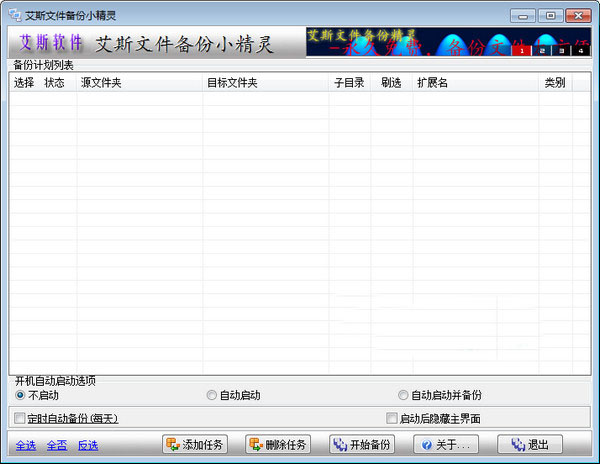Screen dimensions: 600x464
Task: Click the 类别 column header
Action: [x=556, y=82]
